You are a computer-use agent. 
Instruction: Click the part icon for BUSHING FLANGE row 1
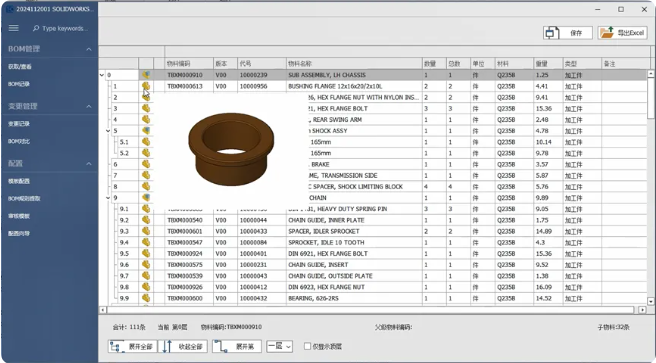pos(146,86)
